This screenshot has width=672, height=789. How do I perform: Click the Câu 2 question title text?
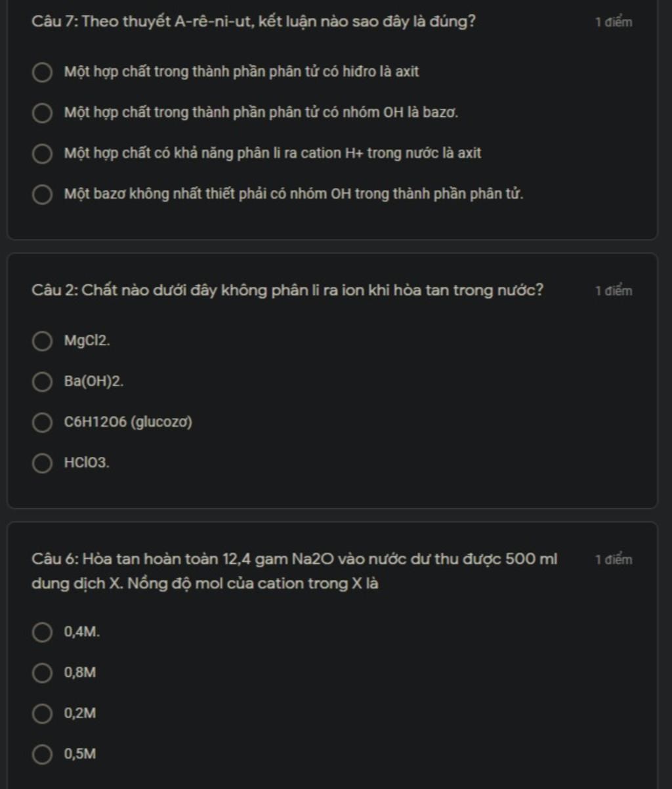(287, 291)
